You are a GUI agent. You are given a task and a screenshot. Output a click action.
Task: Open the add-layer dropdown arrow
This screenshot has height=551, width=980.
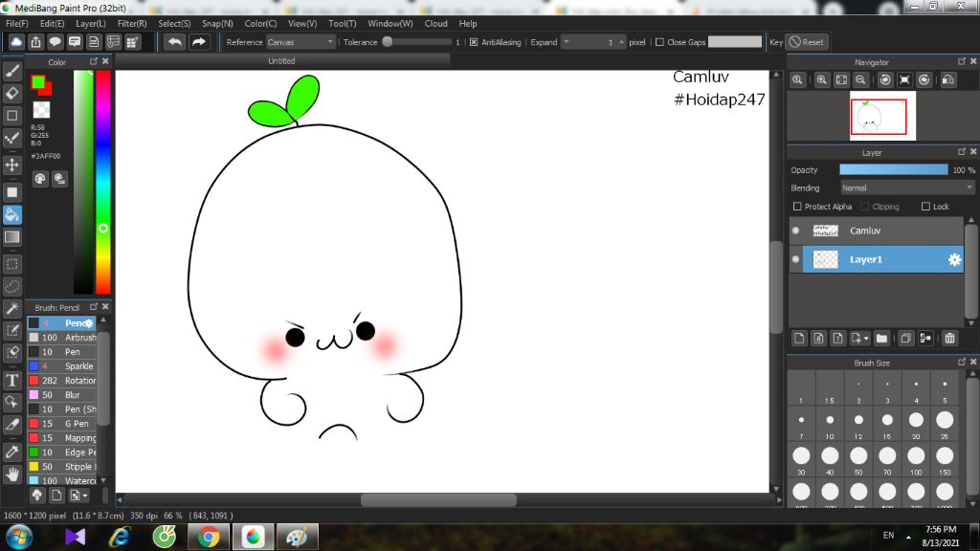click(866, 339)
